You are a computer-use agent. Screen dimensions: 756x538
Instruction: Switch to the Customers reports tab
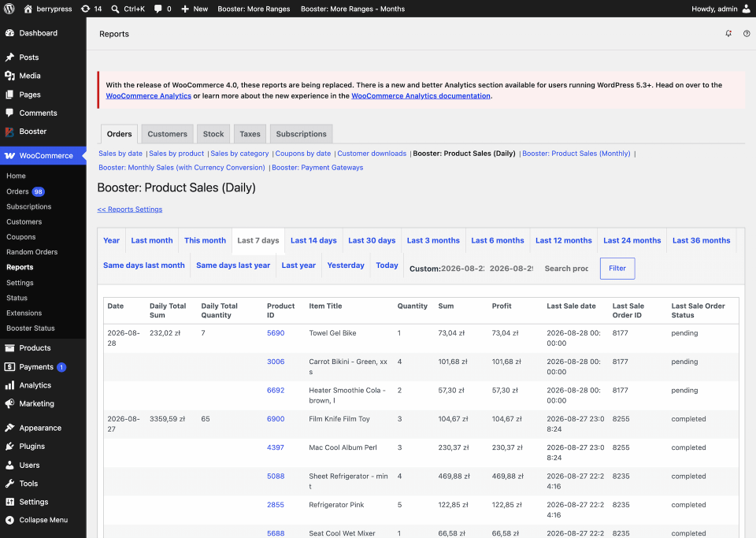pos(167,134)
